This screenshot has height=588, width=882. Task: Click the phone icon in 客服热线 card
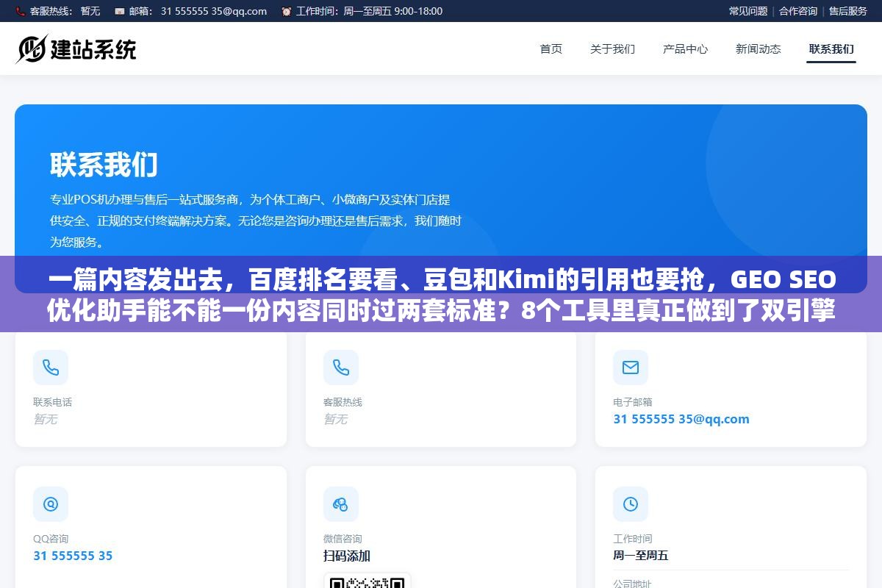(x=341, y=367)
